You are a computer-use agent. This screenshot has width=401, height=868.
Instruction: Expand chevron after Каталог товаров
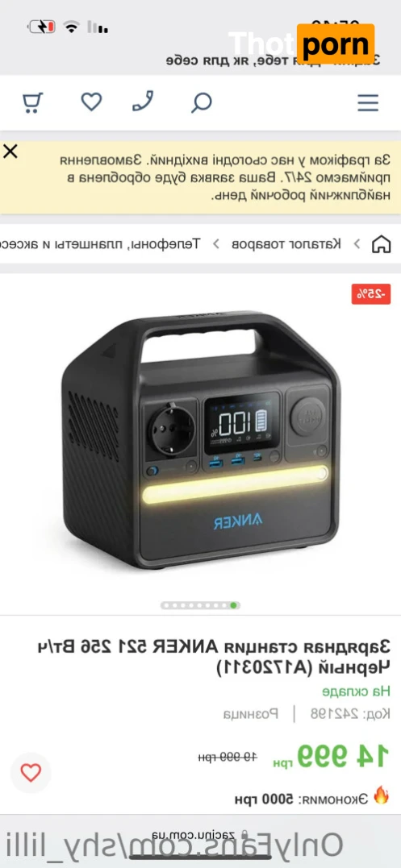click(216, 243)
